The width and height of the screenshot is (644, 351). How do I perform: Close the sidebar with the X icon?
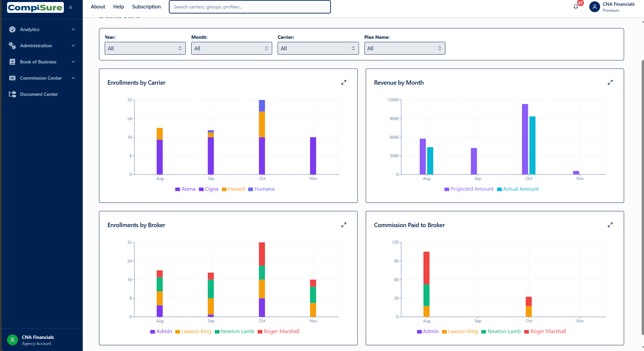click(x=71, y=7)
